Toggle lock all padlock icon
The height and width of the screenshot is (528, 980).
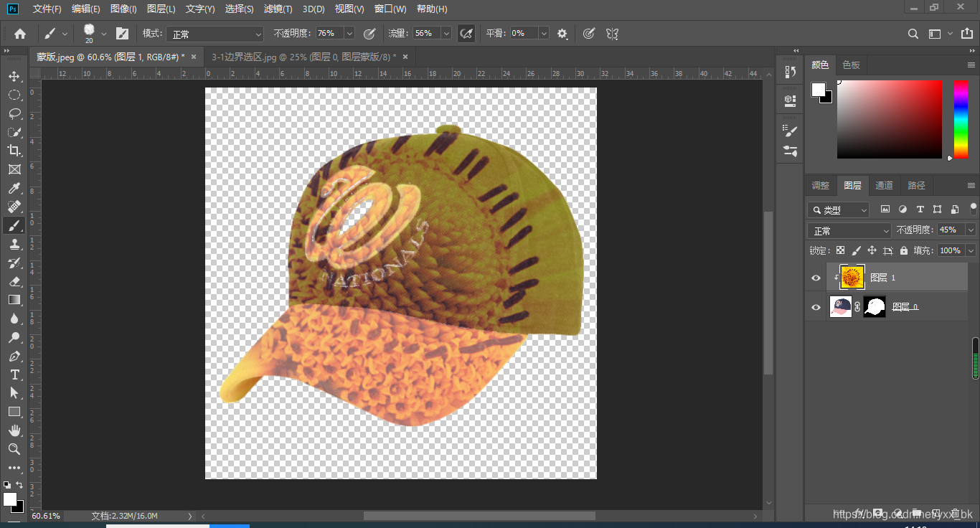point(904,250)
